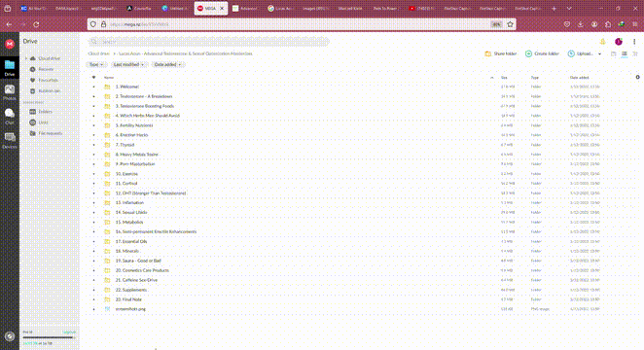This screenshot has width=644, height=350.
Task: Open the account avatar menu
Action: [x=619, y=42]
